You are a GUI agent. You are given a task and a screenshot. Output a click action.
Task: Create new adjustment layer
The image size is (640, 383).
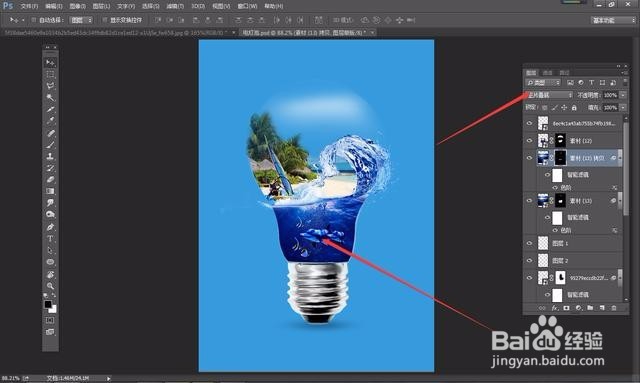coord(578,308)
